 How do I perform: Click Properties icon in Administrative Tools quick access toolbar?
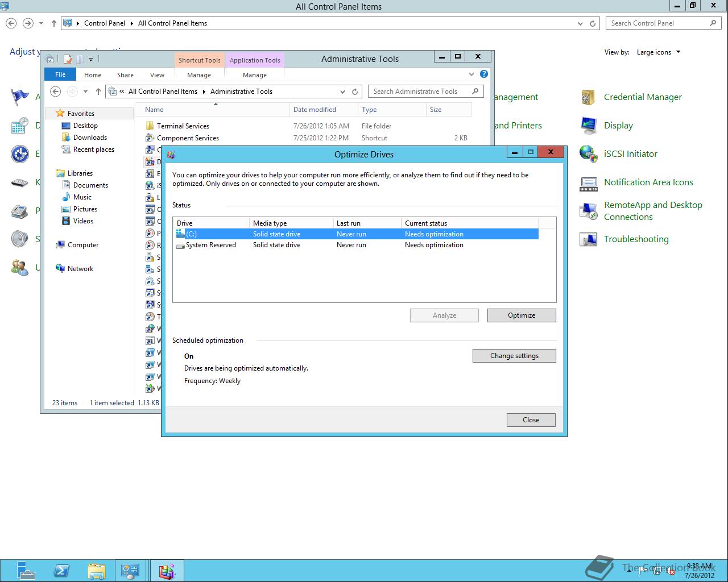point(68,59)
